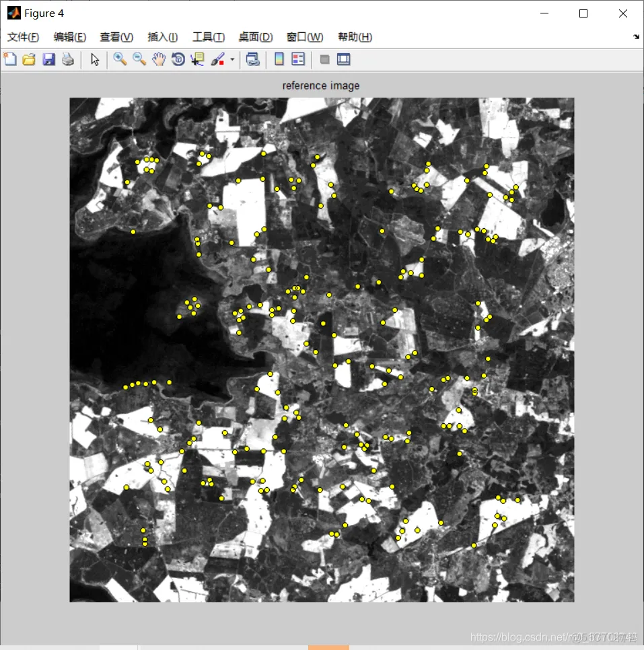This screenshot has width=644, height=650.
Task: Select the Edit Plot arrow tool
Action: click(95, 59)
